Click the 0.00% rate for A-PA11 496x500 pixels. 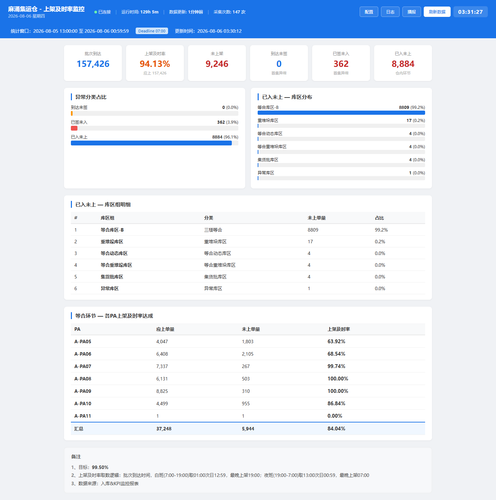[335, 416]
